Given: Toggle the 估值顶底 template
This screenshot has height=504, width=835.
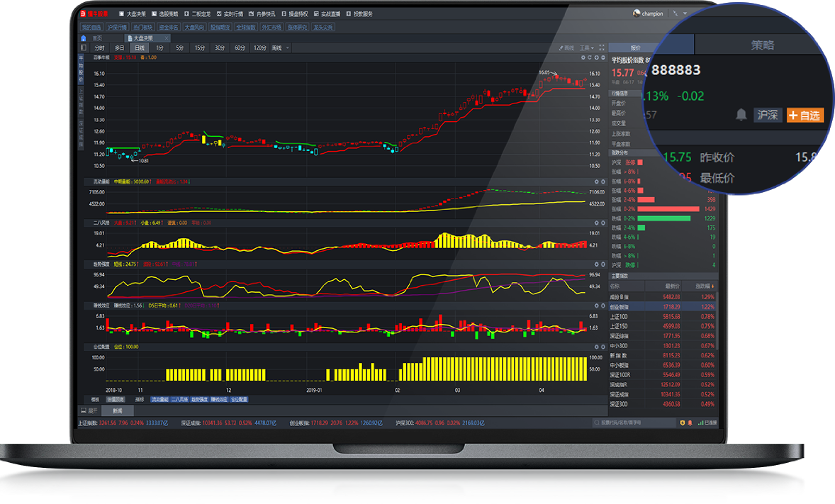Looking at the screenshot, I should 115,399.
